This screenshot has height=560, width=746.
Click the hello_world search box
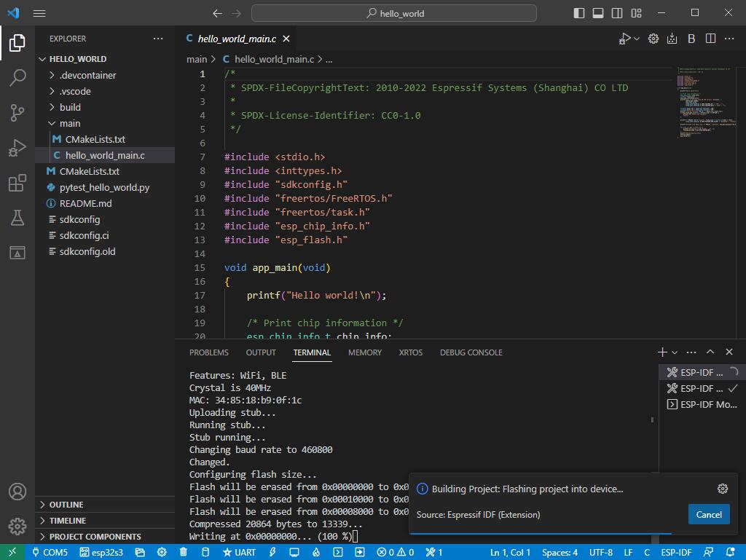tap(394, 13)
